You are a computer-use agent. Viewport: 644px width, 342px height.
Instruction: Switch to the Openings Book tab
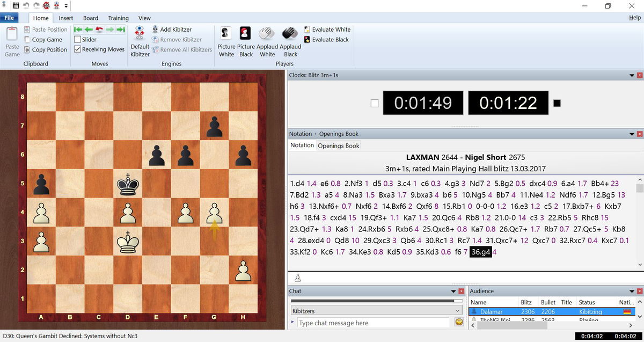point(339,145)
